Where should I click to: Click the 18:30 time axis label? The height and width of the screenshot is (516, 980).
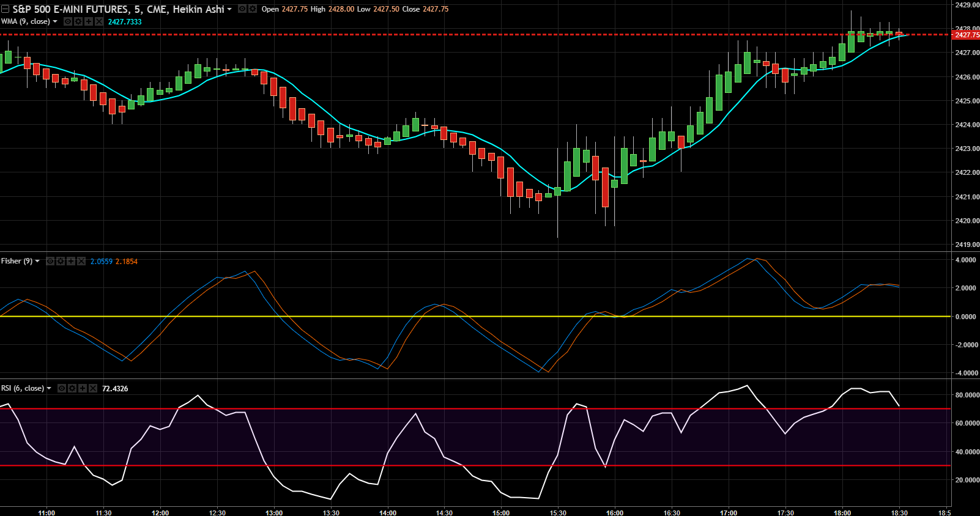[x=899, y=512]
